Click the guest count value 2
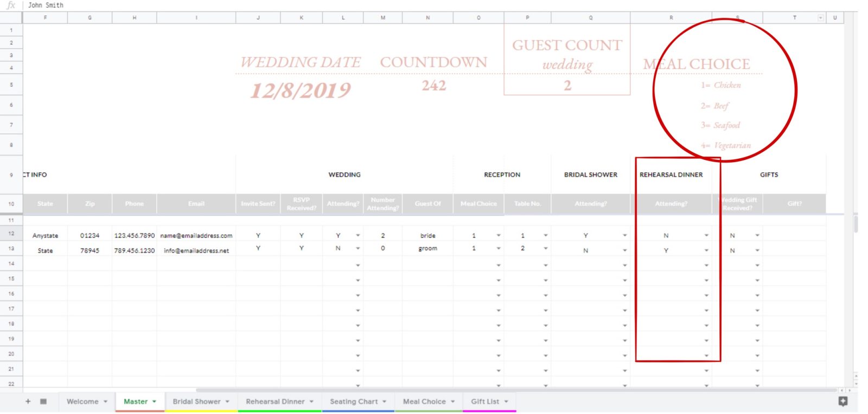Viewport: 868px width, 414px height. (x=567, y=86)
